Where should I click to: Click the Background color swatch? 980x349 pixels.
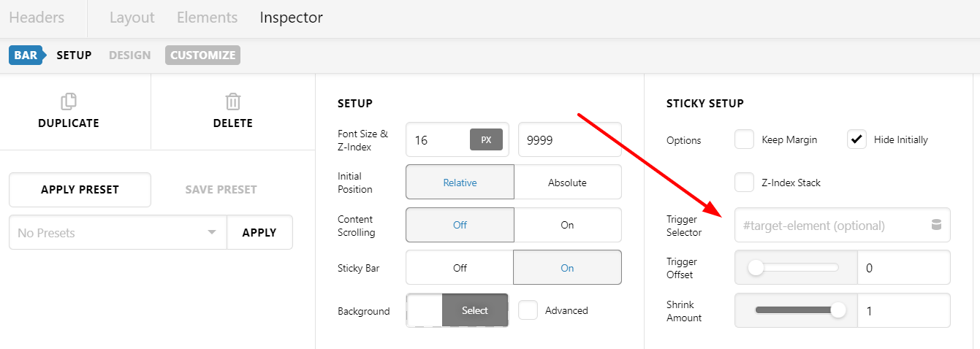pos(425,310)
